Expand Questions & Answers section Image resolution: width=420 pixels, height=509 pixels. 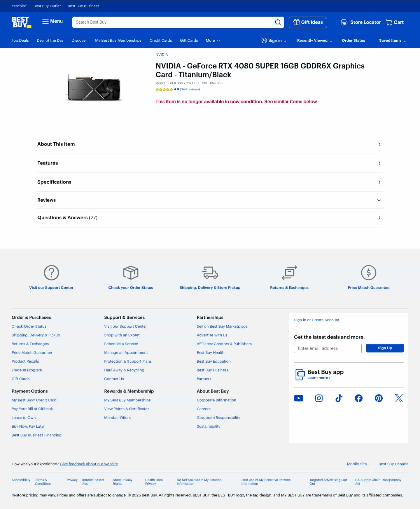coord(210,218)
